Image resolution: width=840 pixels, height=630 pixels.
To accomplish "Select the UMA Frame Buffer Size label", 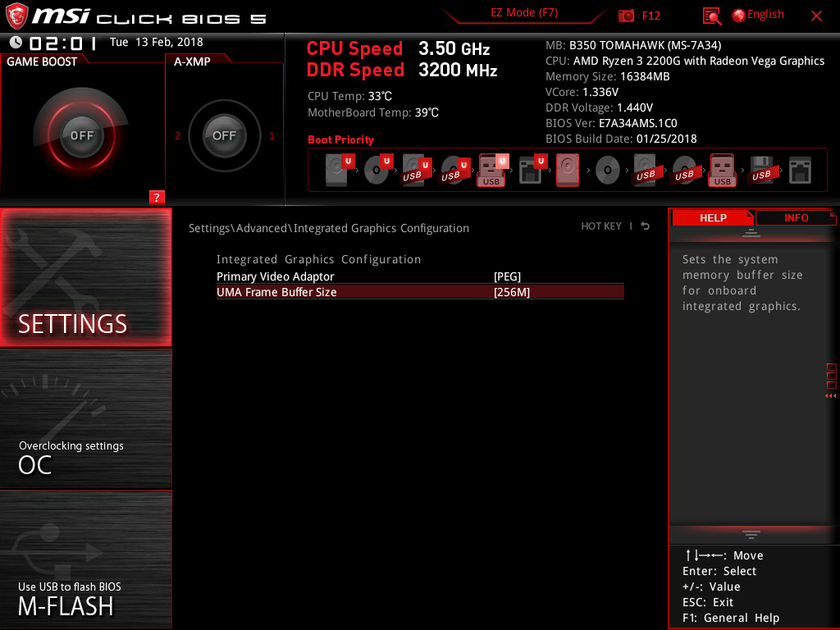I will click(276, 292).
